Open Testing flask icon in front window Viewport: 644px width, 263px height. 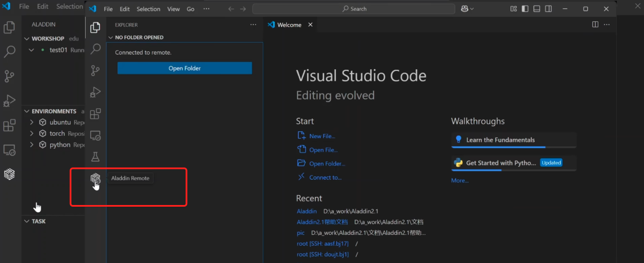95,157
